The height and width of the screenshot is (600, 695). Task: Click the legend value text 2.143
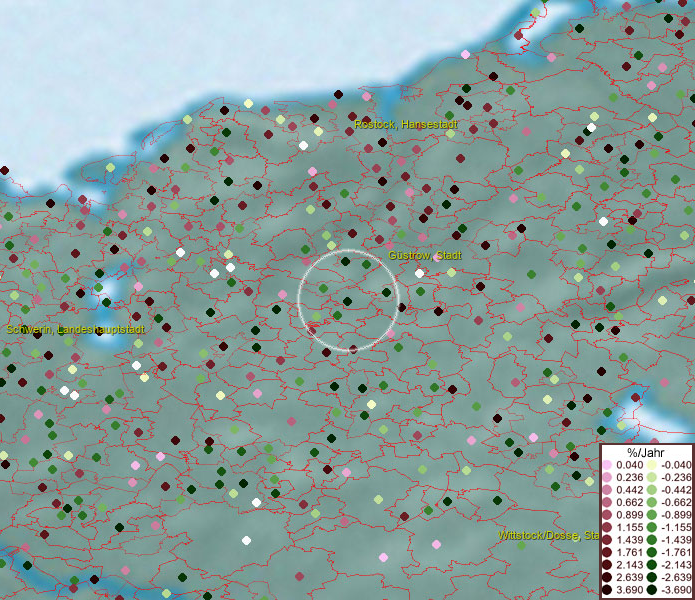click(629, 565)
